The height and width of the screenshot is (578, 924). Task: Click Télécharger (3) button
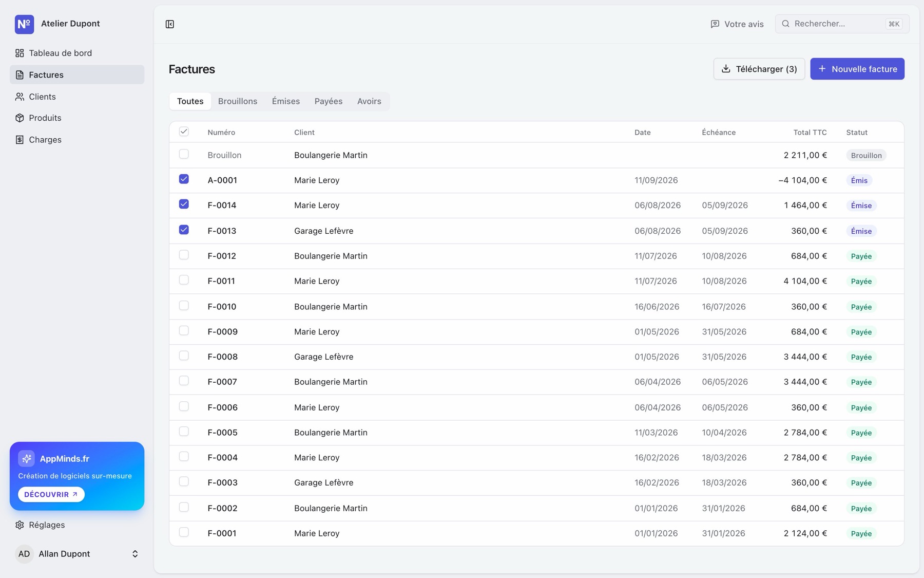tap(759, 69)
